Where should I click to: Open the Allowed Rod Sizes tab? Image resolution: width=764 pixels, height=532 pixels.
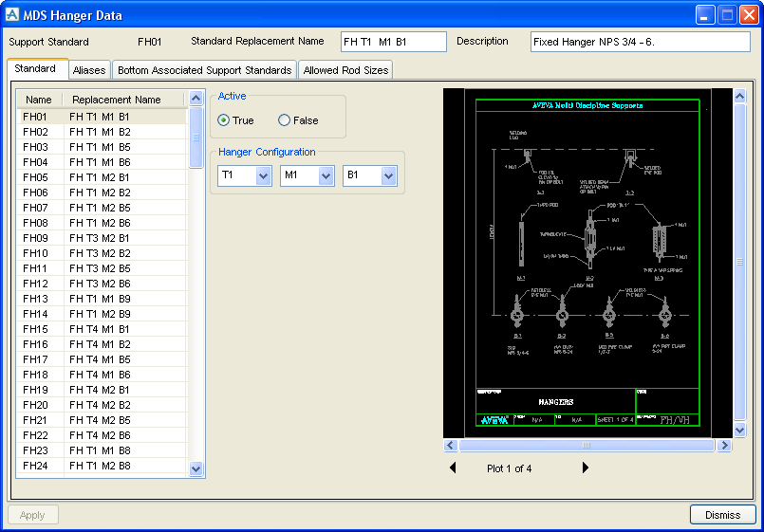(345, 70)
